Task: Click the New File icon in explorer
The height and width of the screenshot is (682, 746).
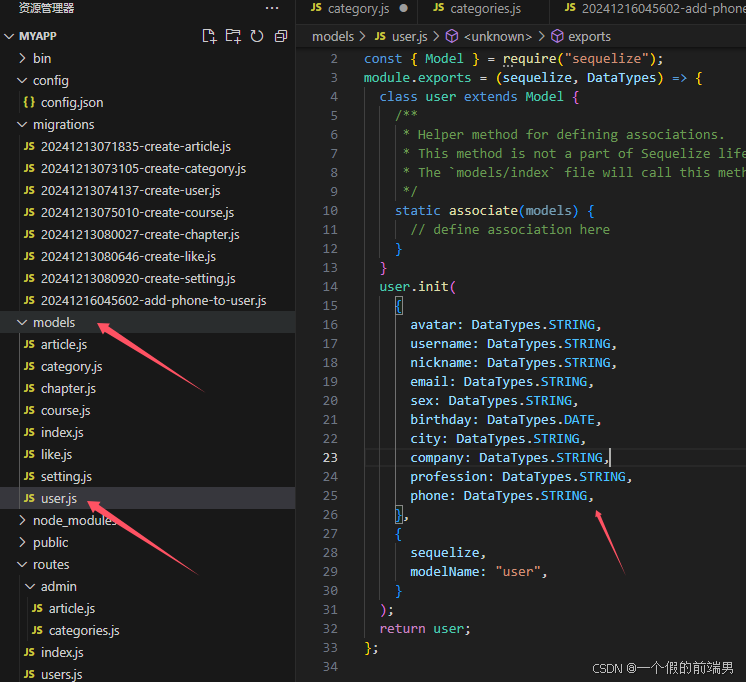Action: pos(209,36)
